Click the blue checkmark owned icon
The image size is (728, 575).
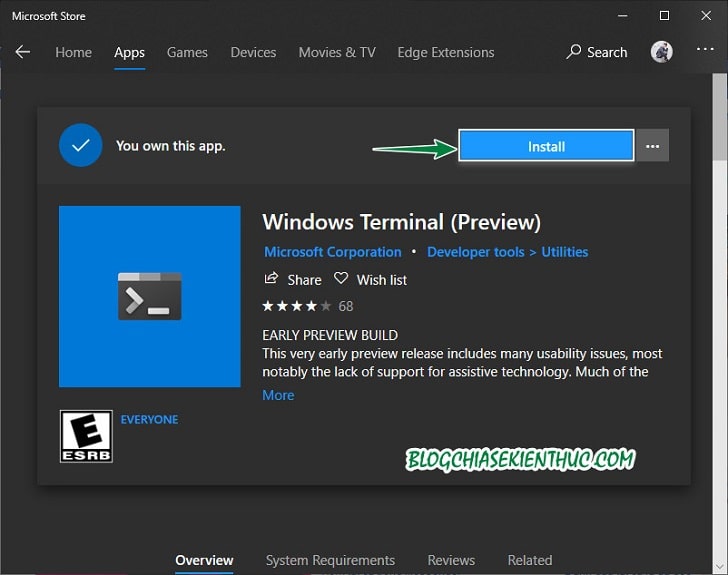[x=81, y=145]
